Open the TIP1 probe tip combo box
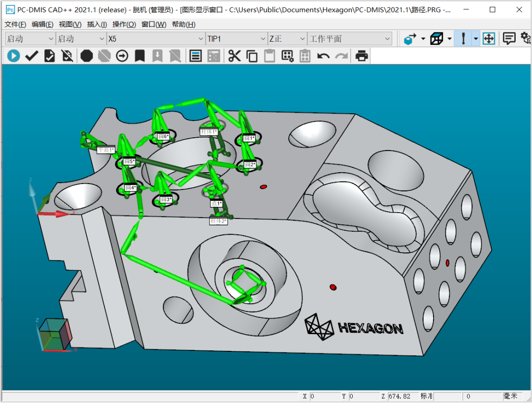The image size is (532, 403). click(236, 39)
